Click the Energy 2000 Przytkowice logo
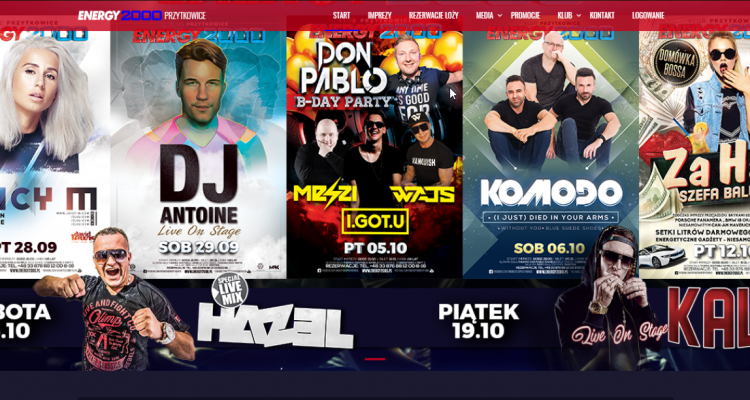Screen dimensions: 750x400 pyautogui.click(x=142, y=15)
